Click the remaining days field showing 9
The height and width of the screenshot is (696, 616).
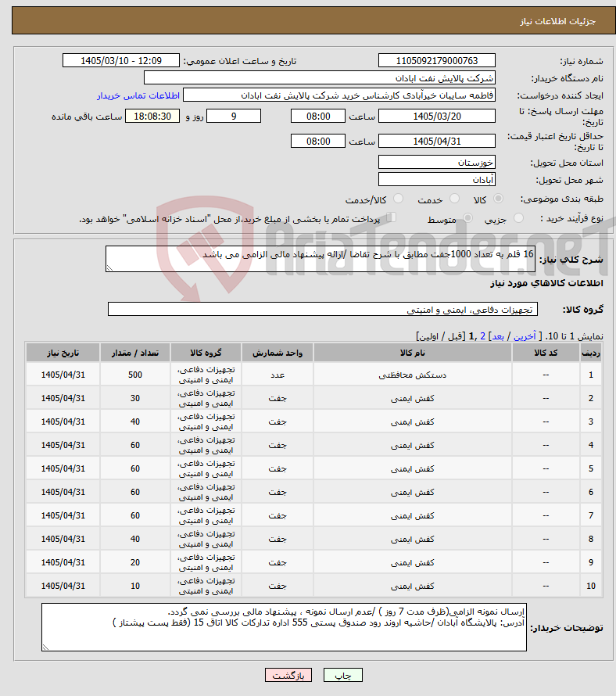click(x=234, y=116)
